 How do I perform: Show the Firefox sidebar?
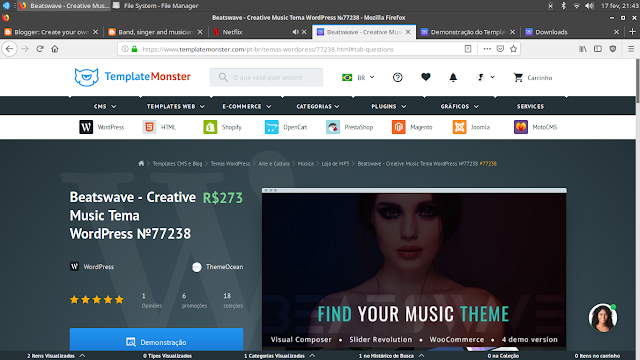click(598, 49)
